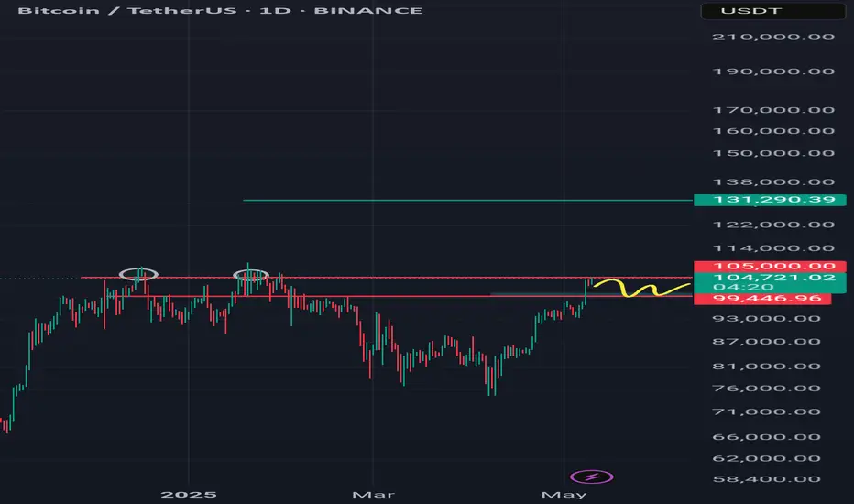
Task: Select the 131,290.39 green price label
Action: (770, 200)
